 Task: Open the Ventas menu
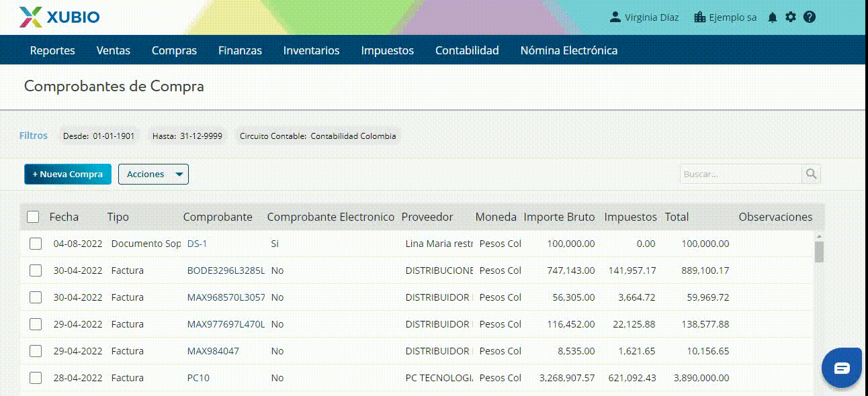coord(114,50)
